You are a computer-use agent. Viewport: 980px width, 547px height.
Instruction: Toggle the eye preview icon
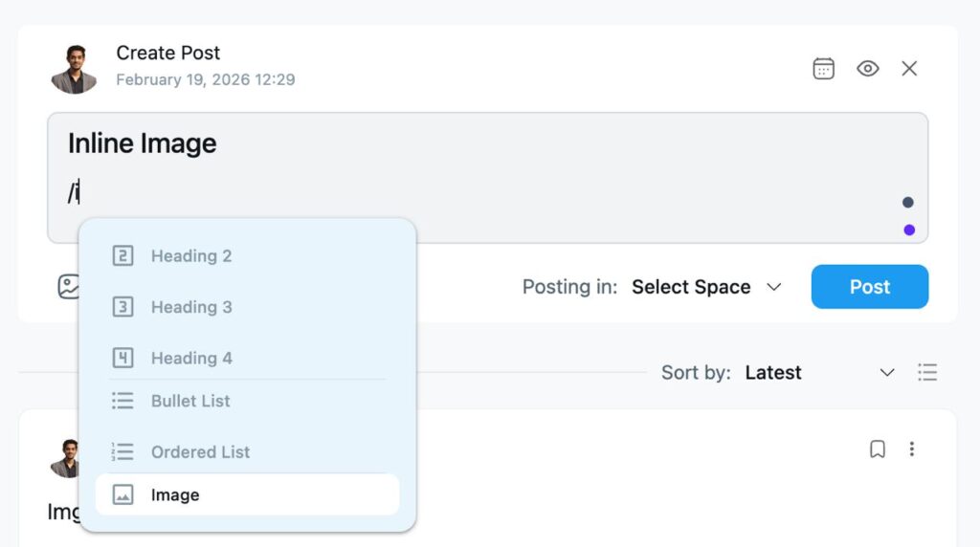pos(867,69)
